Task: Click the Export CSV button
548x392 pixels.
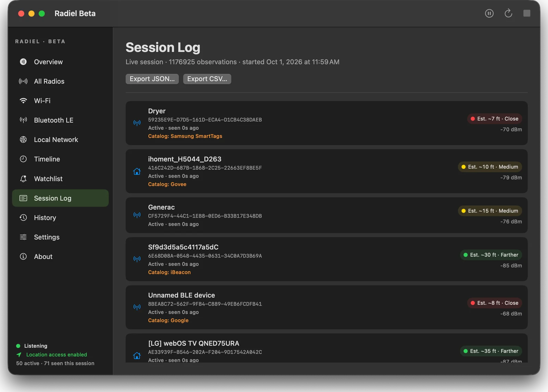Action: tap(207, 79)
